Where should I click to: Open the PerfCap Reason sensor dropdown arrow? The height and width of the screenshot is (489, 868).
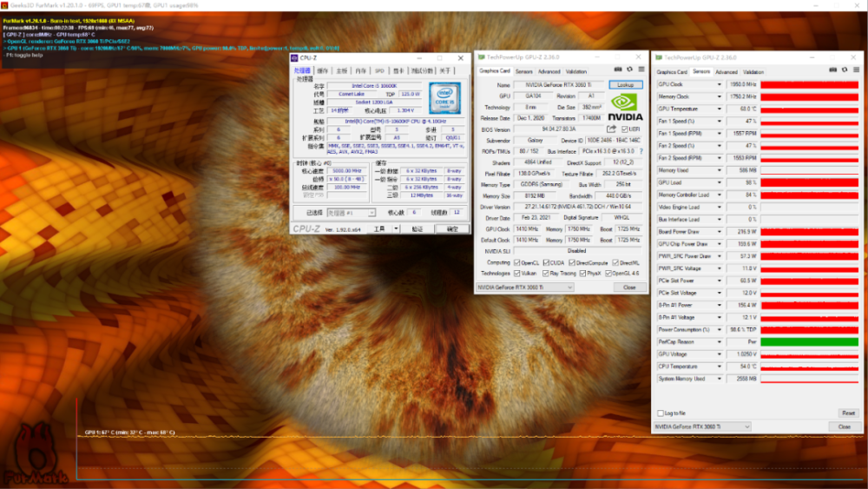tap(719, 342)
